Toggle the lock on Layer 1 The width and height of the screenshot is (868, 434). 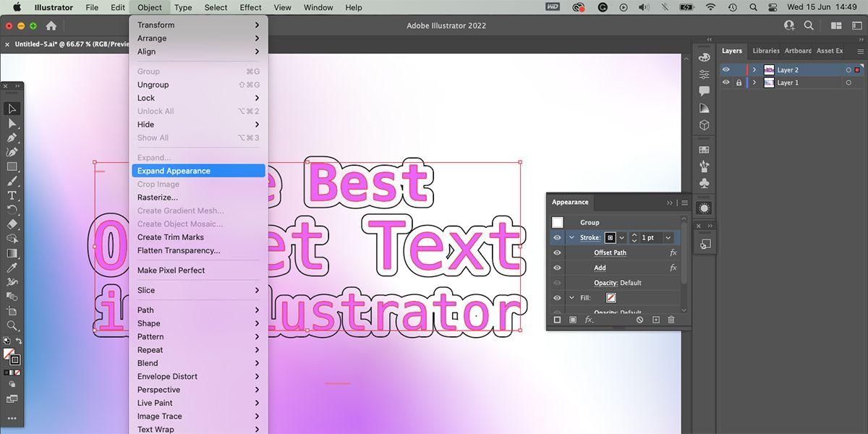(739, 83)
